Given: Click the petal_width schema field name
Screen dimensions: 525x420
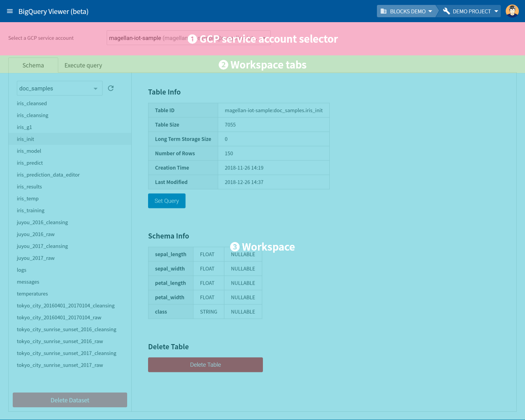Looking at the screenshot, I should pos(169,297).
